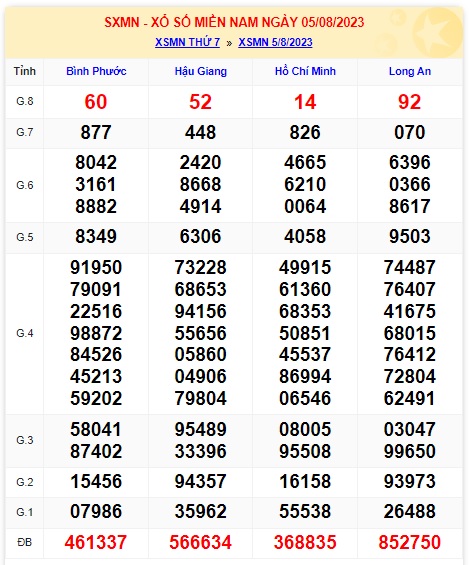Select G.2 number 94357
This screenshot has height=565, width=470.
(x=200, y=481)
